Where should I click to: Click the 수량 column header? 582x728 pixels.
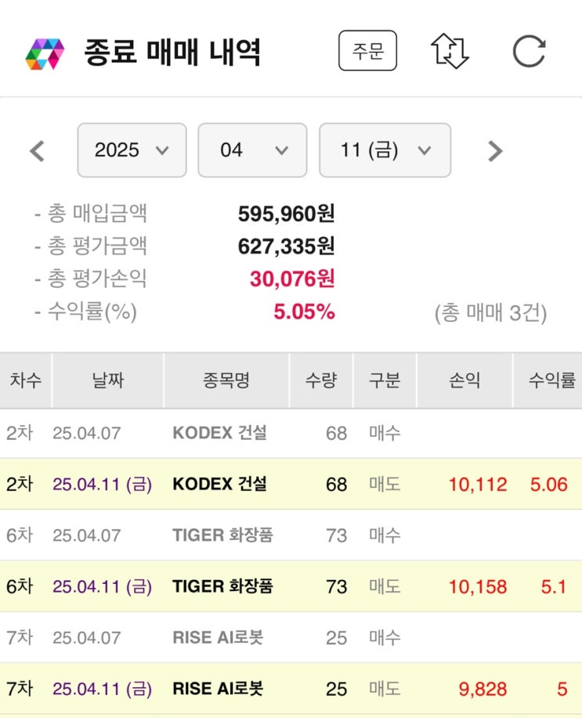[321, 381]
